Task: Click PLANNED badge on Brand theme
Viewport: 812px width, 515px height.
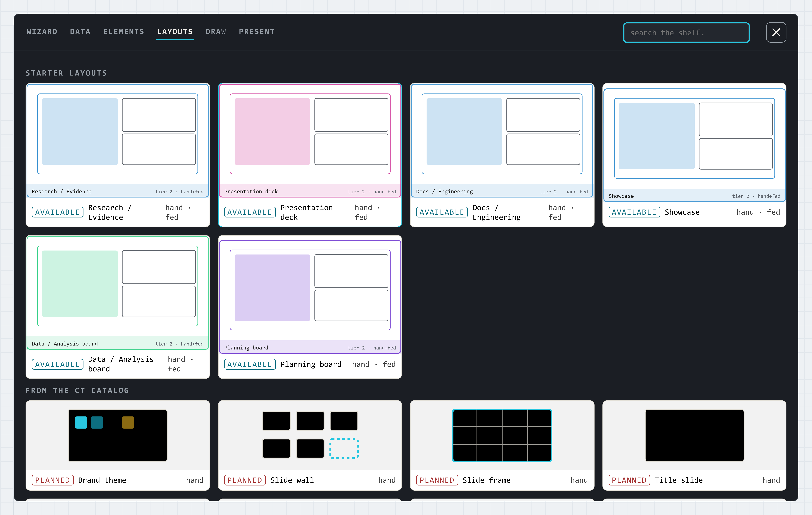Action: (x=53, y=480)
